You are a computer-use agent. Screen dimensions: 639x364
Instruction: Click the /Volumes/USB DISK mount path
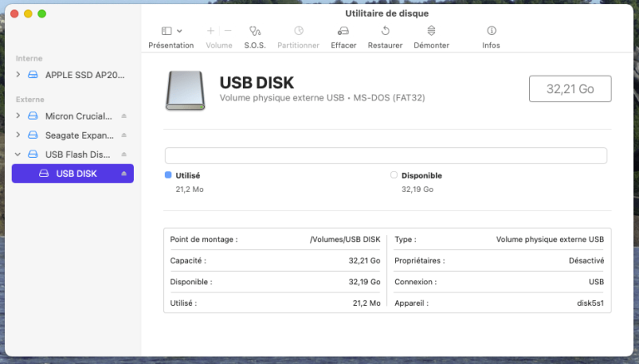point(345,239)
